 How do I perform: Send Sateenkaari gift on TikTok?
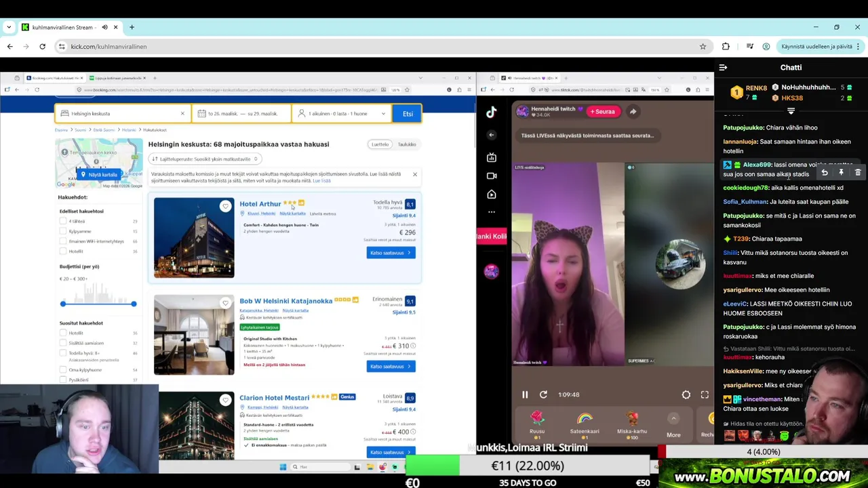point(585,425)
